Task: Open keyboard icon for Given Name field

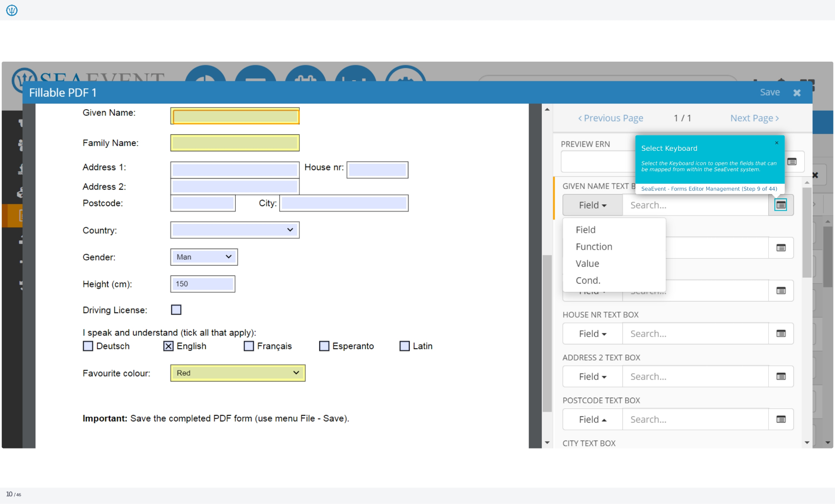Action: tap(781, 205)
